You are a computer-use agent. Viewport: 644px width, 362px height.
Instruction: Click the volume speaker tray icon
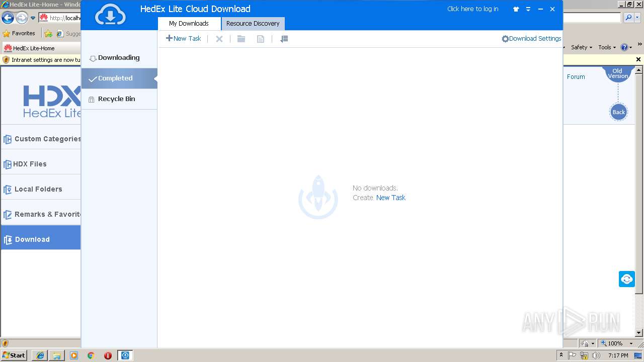(x=597, y=355)
